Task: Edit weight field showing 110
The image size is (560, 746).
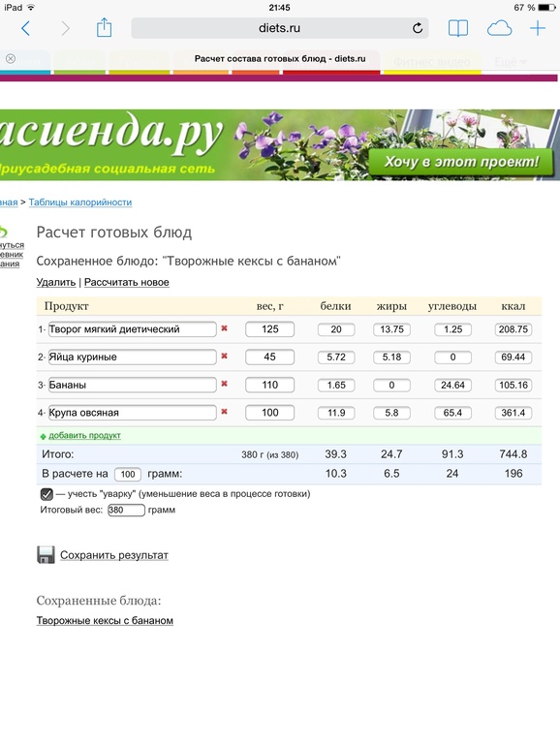Action: pos(269,385)
